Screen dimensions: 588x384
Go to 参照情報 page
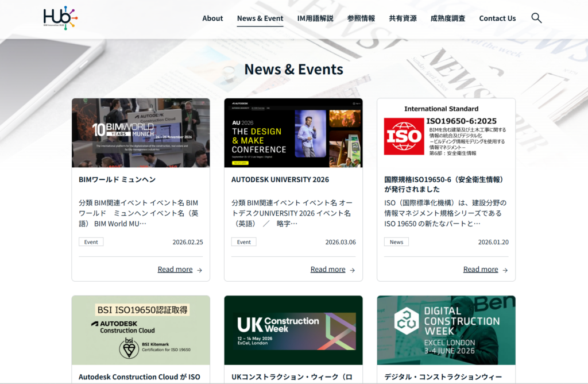point(361,18)
